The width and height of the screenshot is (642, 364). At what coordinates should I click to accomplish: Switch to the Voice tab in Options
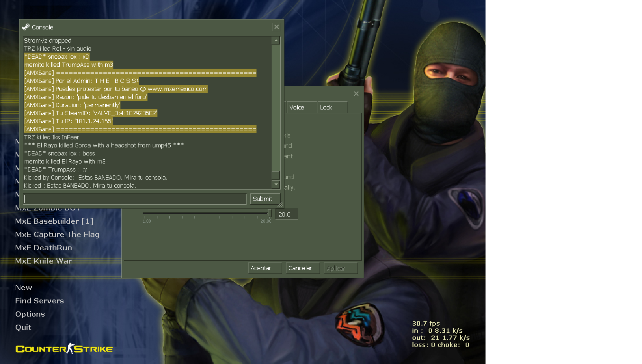coord(302,107)
